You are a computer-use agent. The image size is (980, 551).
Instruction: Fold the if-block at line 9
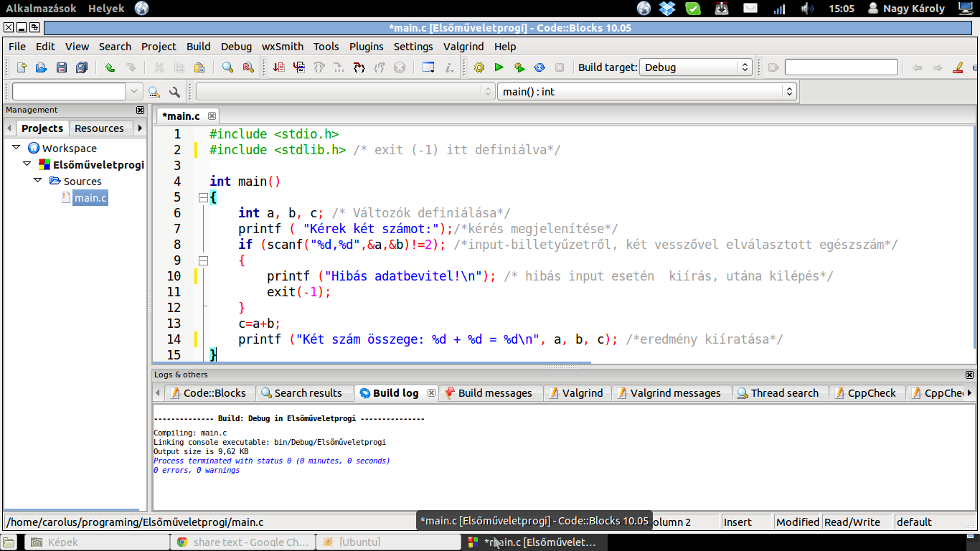(203, 260)
